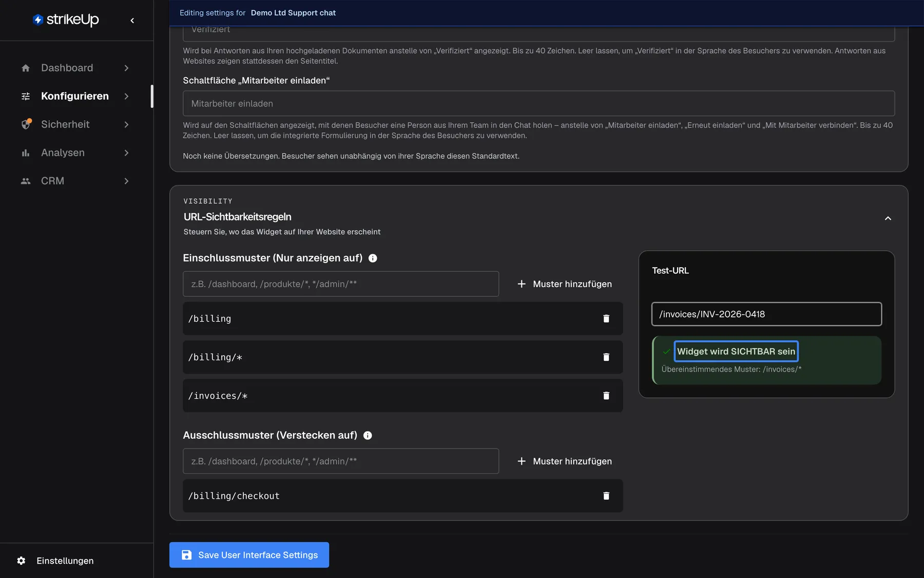Viewport: 924px width, 578px height.
Task: Click the Widget wird SICHTBAR sein text
Action: [736, 351]
